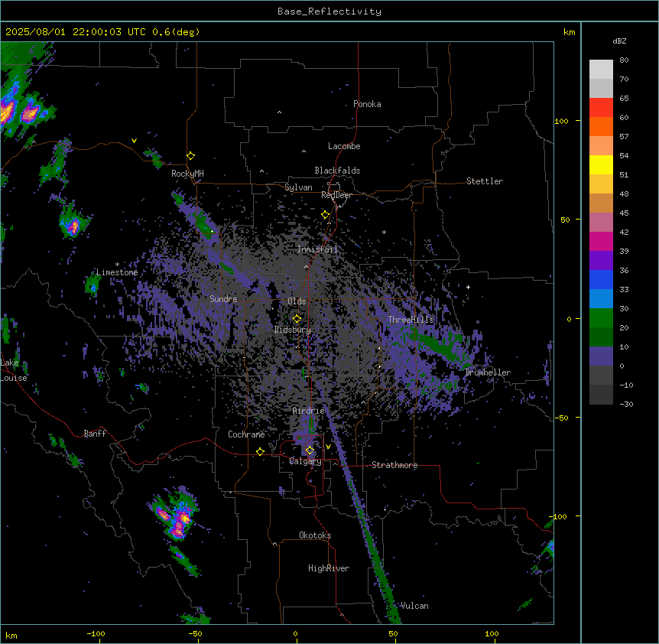Pick the purple 36-39 dBZ legend swatch

pyautogui.click(x=601, y=261)
